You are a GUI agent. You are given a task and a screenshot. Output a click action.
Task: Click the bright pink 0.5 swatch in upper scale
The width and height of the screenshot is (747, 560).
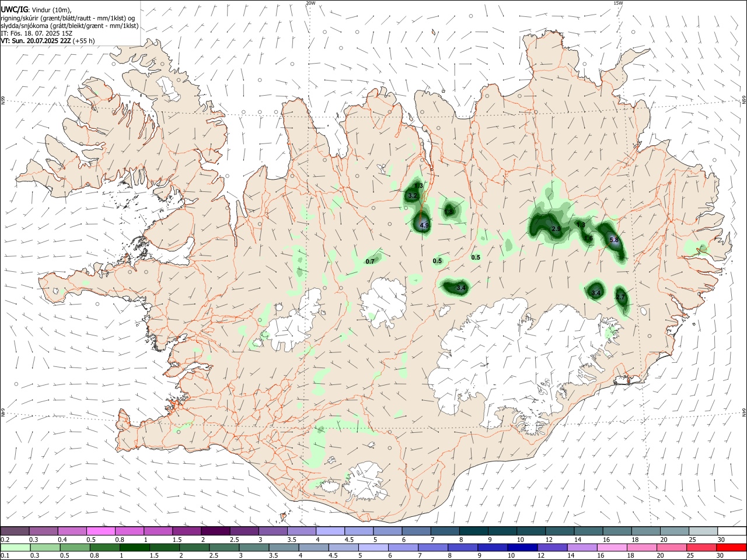coord(100,531)
